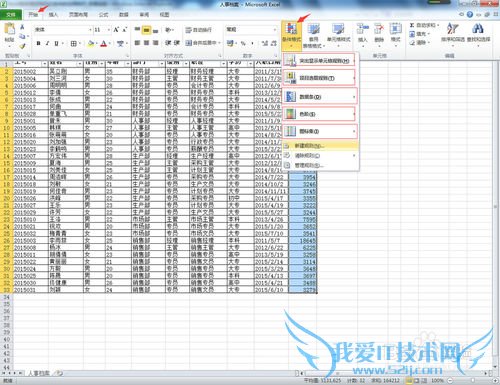The image size is (500, 385).
Task: Click the Paste clipboard icon
Action: (x=9, y=30)
